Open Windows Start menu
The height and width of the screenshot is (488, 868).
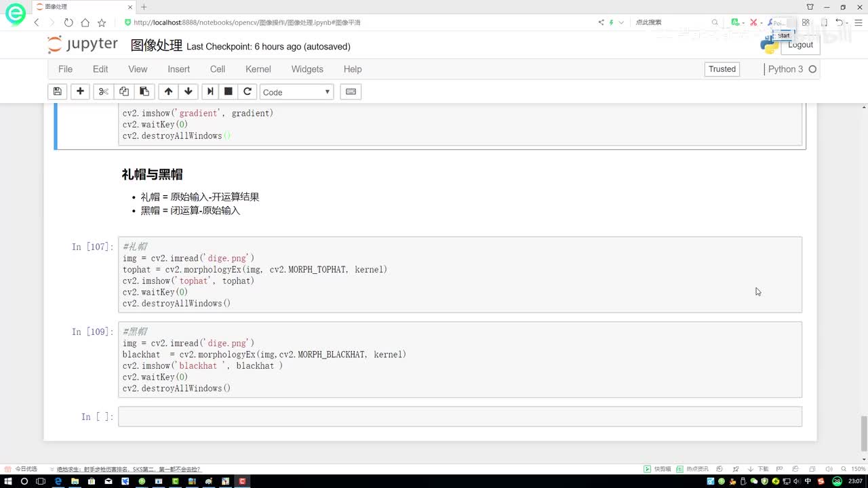click(7, 481)
